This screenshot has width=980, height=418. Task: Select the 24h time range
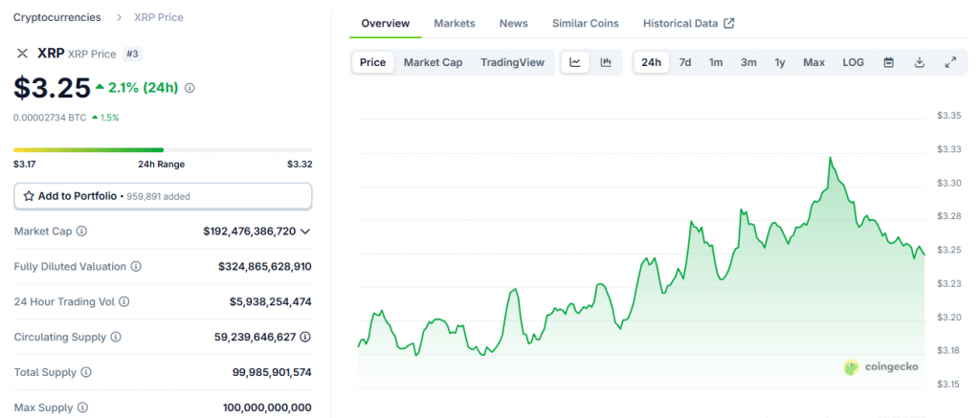(x=651, y=62)
